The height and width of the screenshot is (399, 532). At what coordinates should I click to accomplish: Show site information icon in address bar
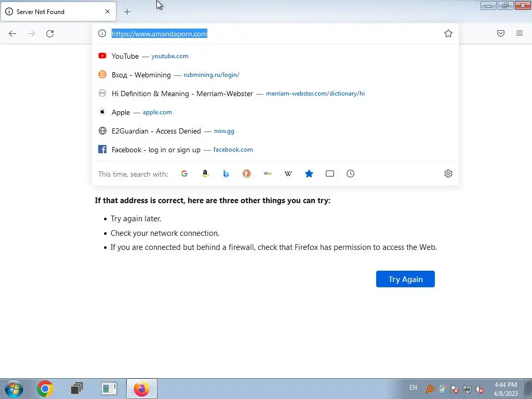[102, 33]
